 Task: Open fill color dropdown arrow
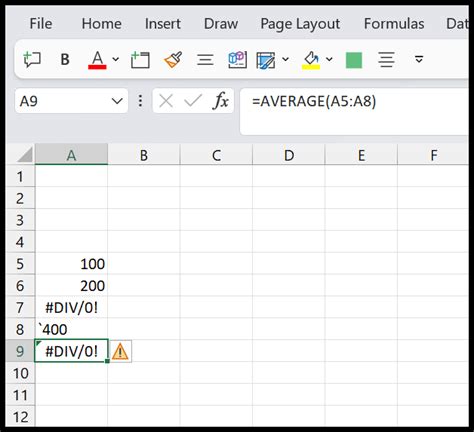coord(329,59)
